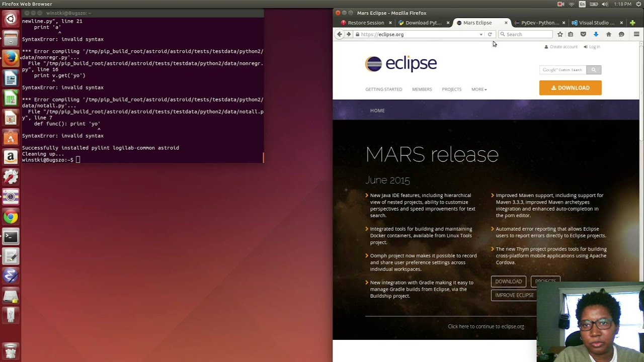Viewport: 644px width, 362px height.
Task: Open the screenshot camera app in launcher
Action: [11, 197]
